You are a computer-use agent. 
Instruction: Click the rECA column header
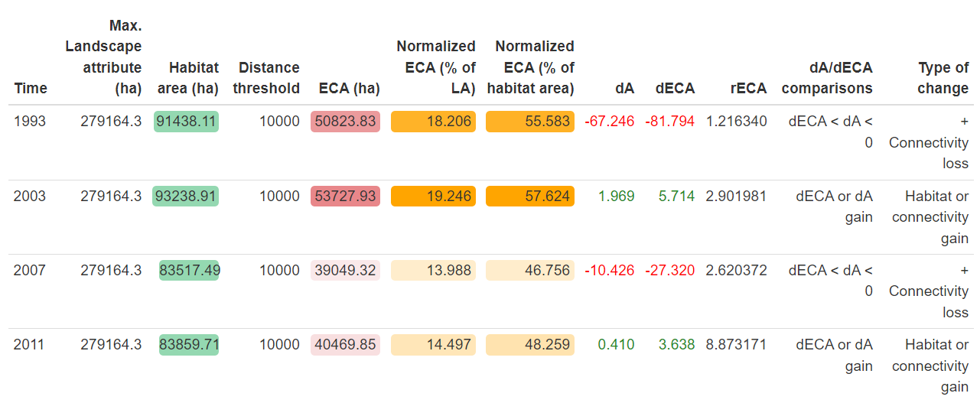tap(748, 88)
